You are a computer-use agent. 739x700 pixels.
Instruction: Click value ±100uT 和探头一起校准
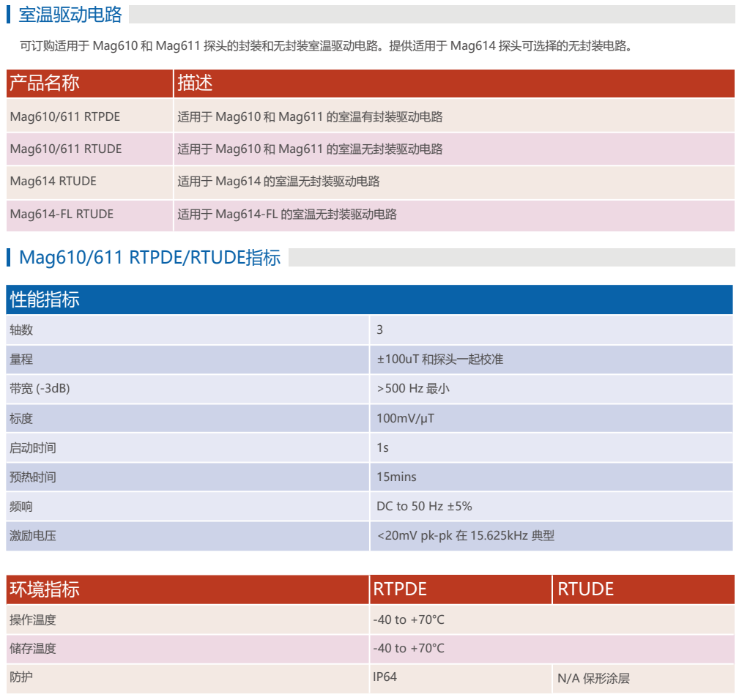point(439,359)
